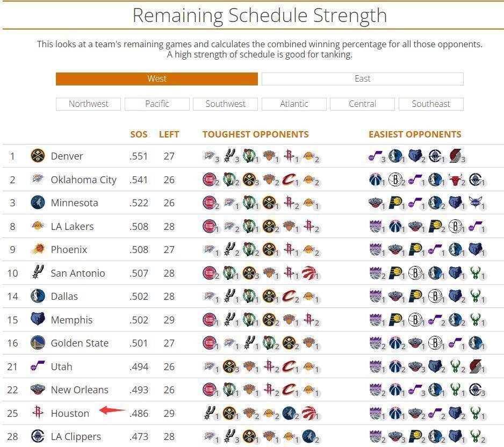Click the Minnesota Timberwolves team logo
This screenshot has width=504, height=447.
click(38, 203)
